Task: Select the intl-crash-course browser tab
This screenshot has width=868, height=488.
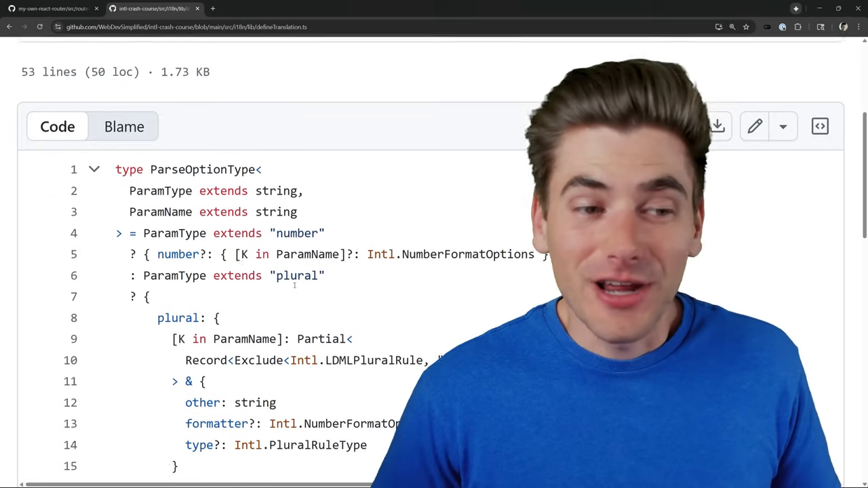Action: click(155, 9)
